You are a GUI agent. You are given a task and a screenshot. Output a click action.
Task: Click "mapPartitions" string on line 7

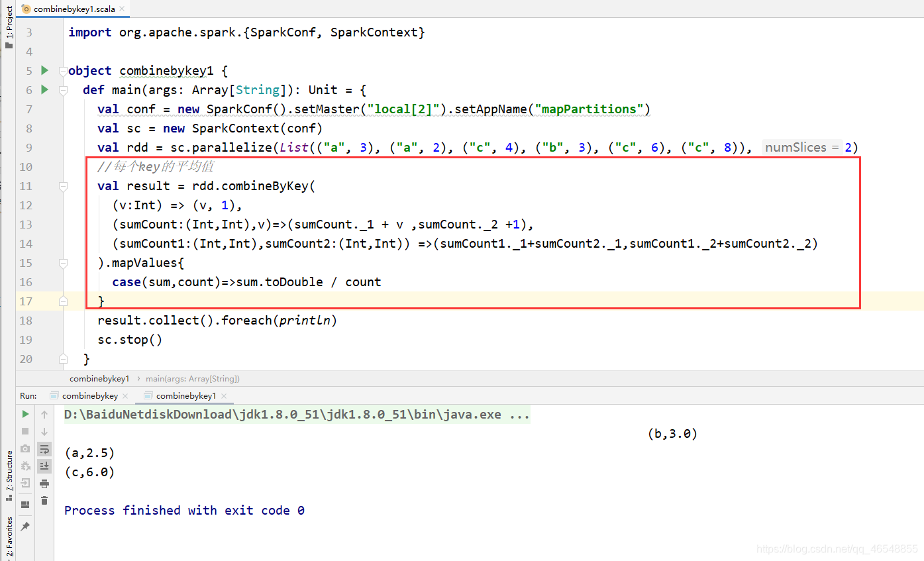(x=590, y=109)
